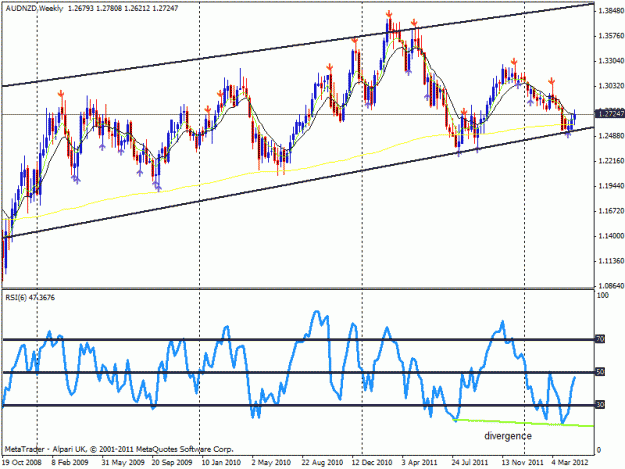
Task: Click the 12 Dec 2010 date label
Action: 372,462
